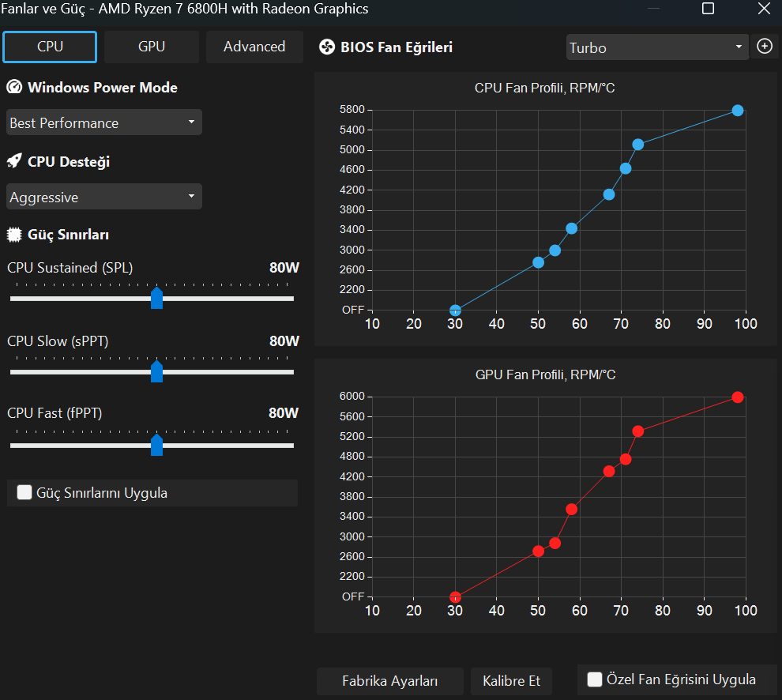Image resolution: width=782 pixels, height=700 pixels.
Task: Switch to the CPU tab
Action: [50, 47]
